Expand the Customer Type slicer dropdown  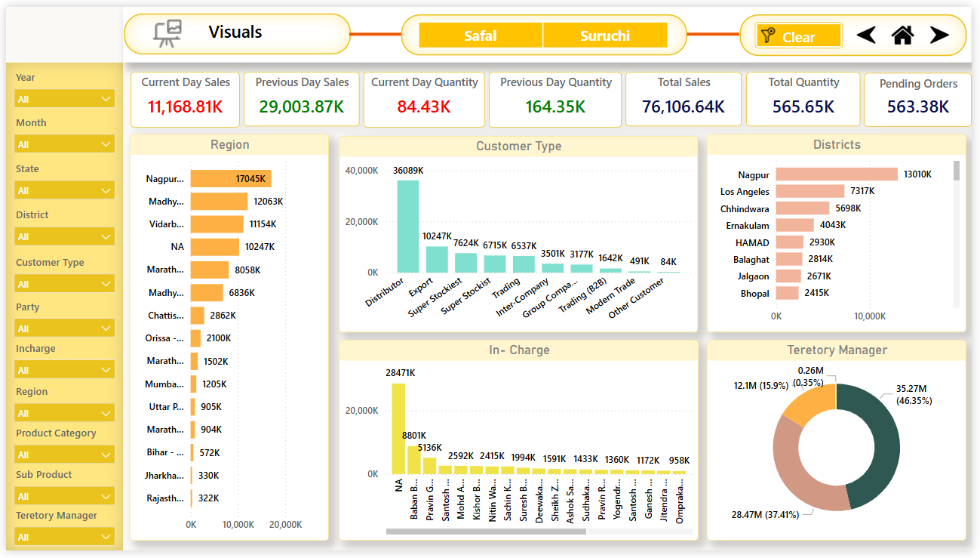(65, 284)
